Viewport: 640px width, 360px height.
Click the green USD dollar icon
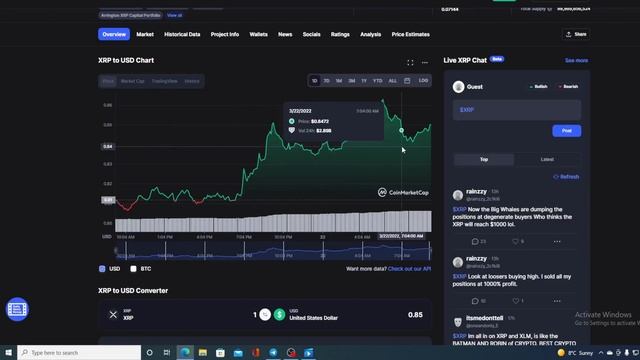[x=280, y=315]
